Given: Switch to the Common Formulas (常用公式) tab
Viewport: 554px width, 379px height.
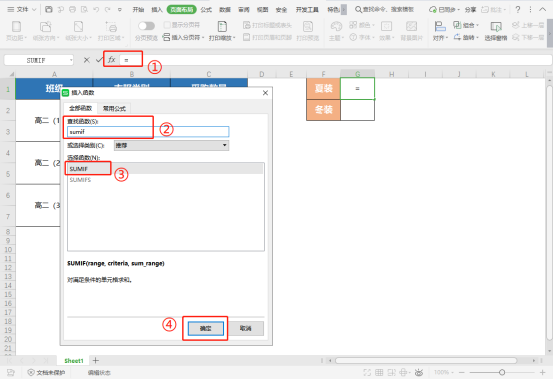Looking at the screenshot, I should [x=114, y=108].
